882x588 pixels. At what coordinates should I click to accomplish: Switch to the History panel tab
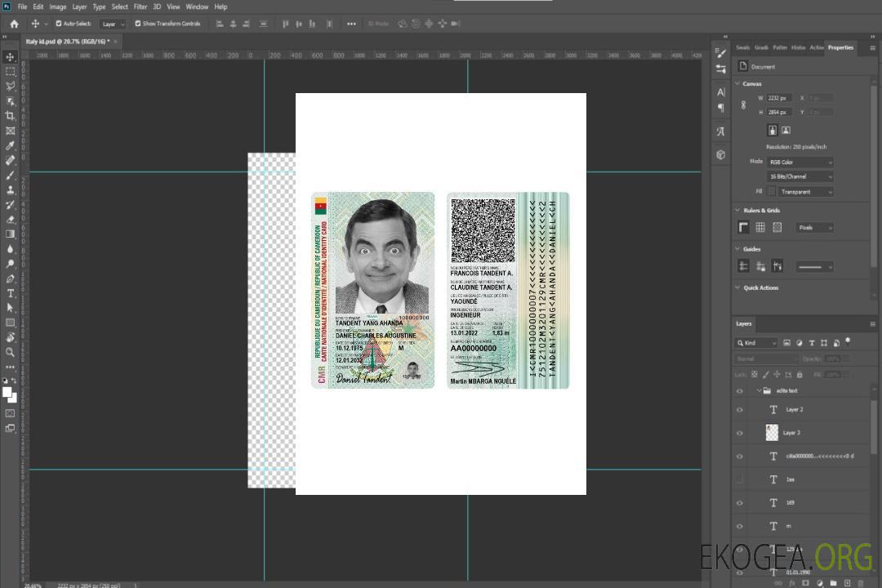click(x=799, y=47)
